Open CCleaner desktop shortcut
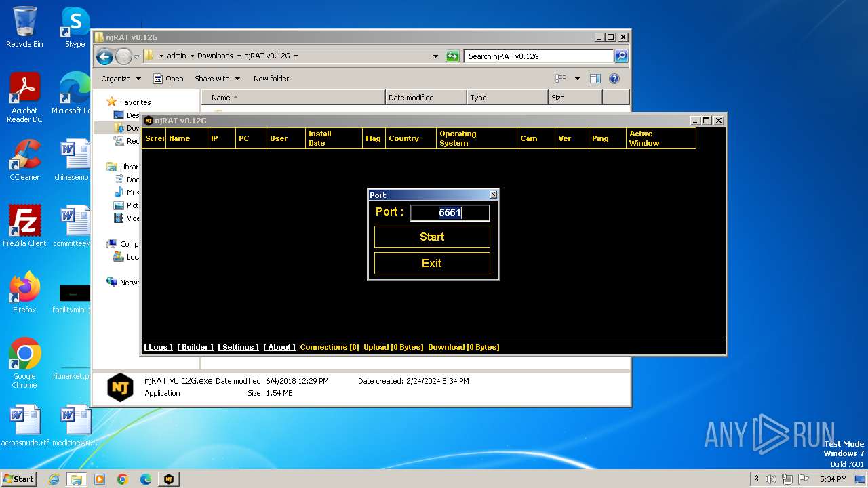The width and height of the screenshot is (868, 488). click(24, 160)
